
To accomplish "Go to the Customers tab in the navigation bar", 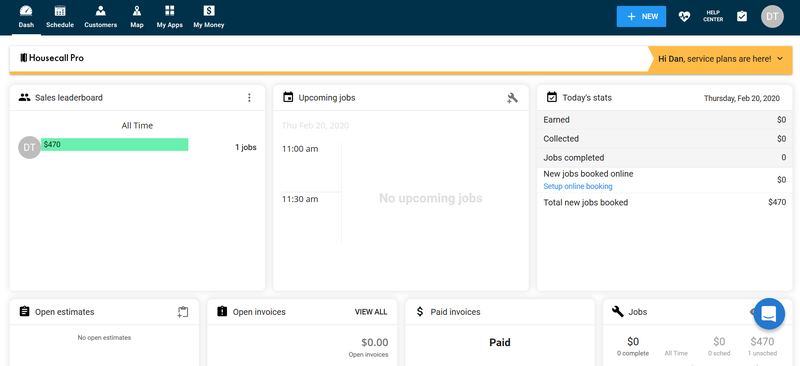I will (x=101, y=17).
